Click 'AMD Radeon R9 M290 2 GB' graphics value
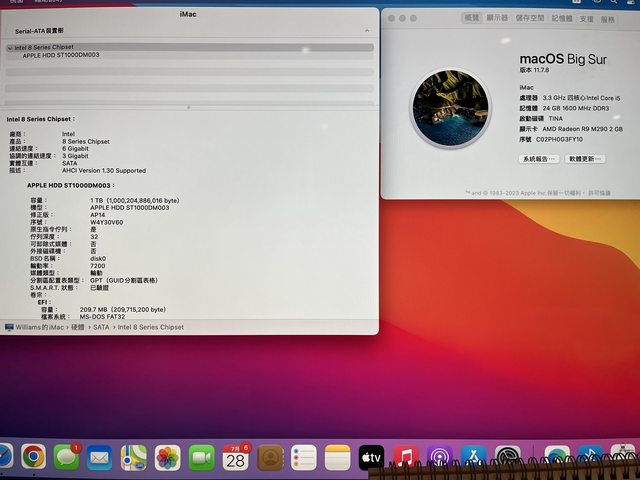 point(582,129)
